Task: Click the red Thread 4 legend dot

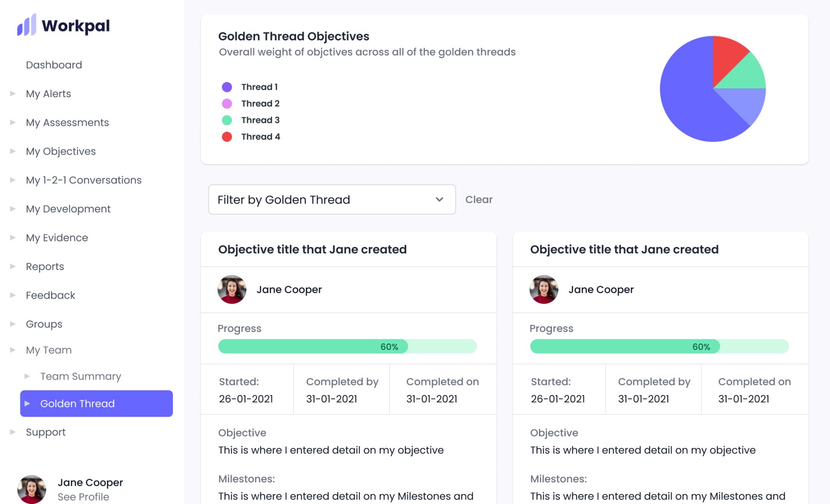Action: pos(227,137)
